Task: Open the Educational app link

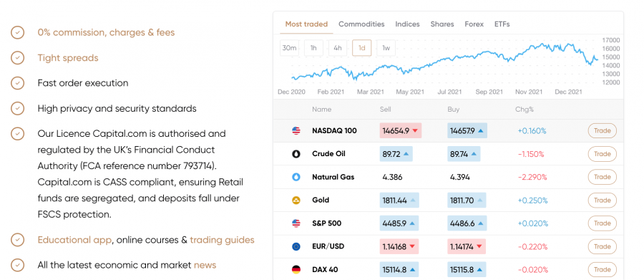Action: 74,240
